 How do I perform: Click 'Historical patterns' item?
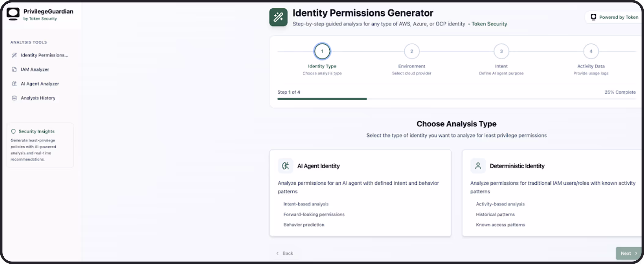click(495, 214)
